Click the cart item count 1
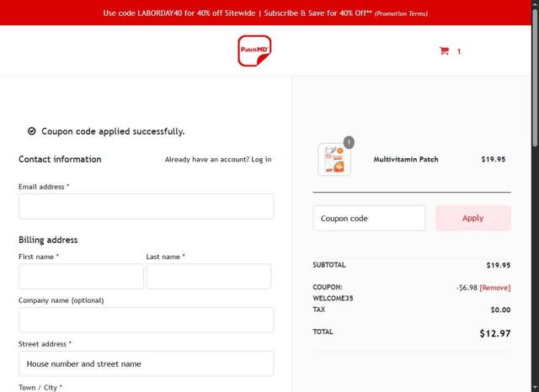Viewport: 539px width, 392px height. click(x=459, y=51)
